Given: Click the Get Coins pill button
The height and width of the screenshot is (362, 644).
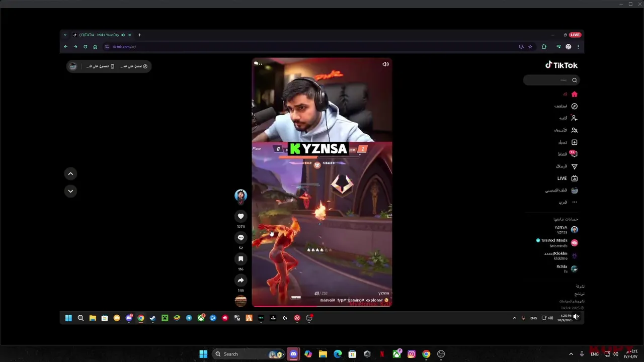Looking at the screenshot, I should tap(134, 66).
